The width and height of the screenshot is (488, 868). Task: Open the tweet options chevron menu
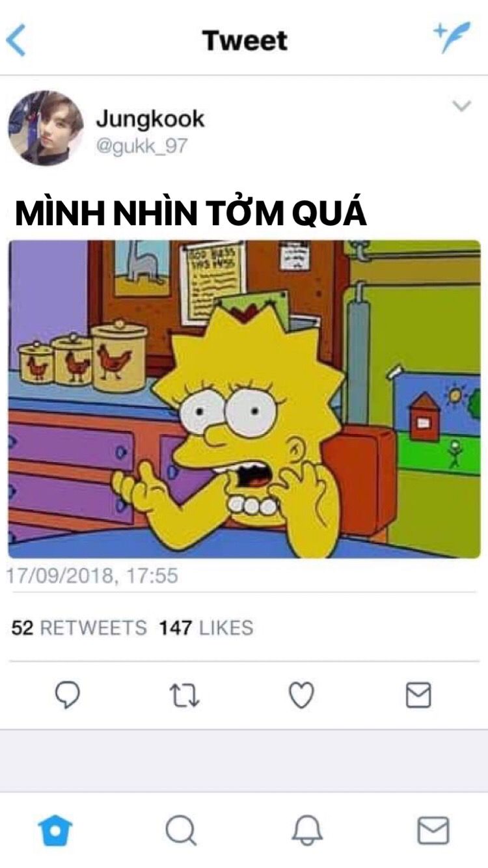click(x=461, y=106)
